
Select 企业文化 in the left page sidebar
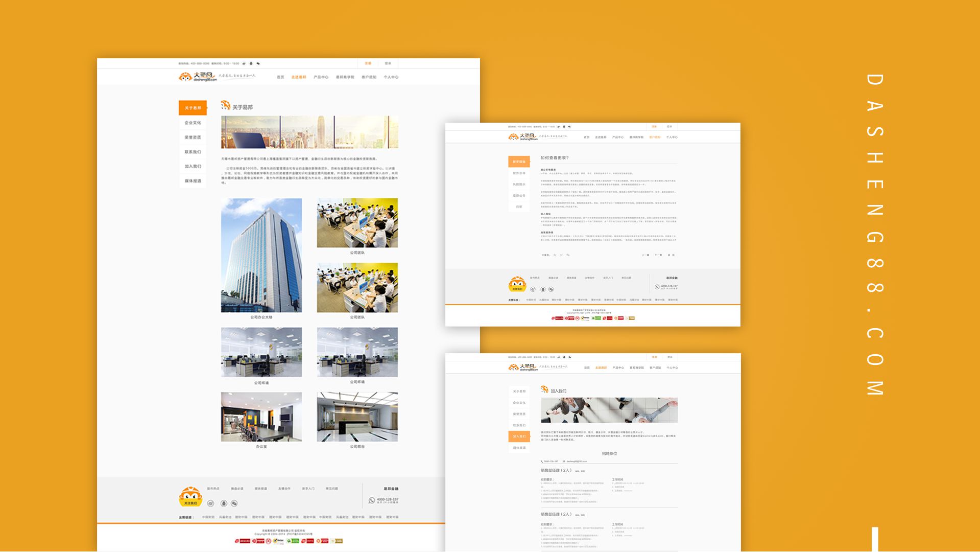point(193,123)
